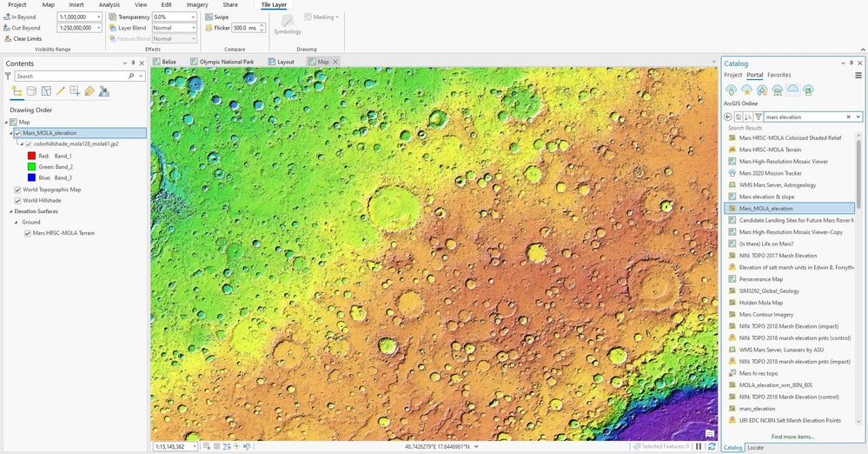
Task: Open the map scale dropdown
Action: coord(195,446)
